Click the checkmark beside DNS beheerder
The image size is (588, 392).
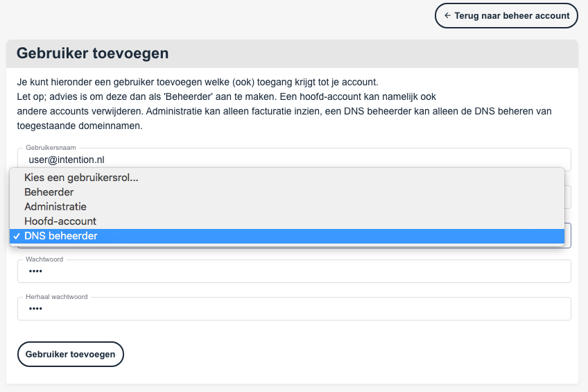(17, 237)
